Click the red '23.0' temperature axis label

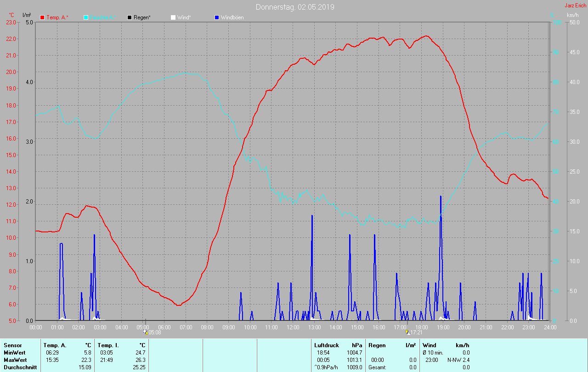pos(10,23)
